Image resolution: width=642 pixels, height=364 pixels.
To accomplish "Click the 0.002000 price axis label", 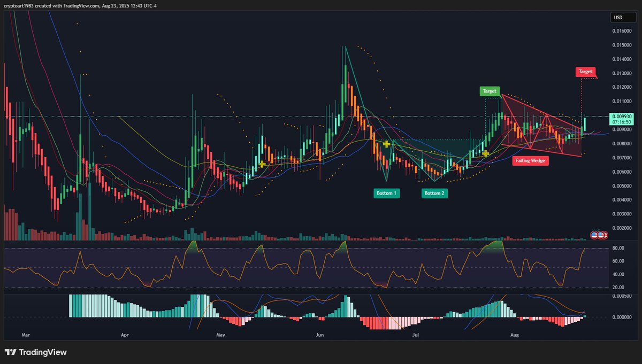I will 622,228.
